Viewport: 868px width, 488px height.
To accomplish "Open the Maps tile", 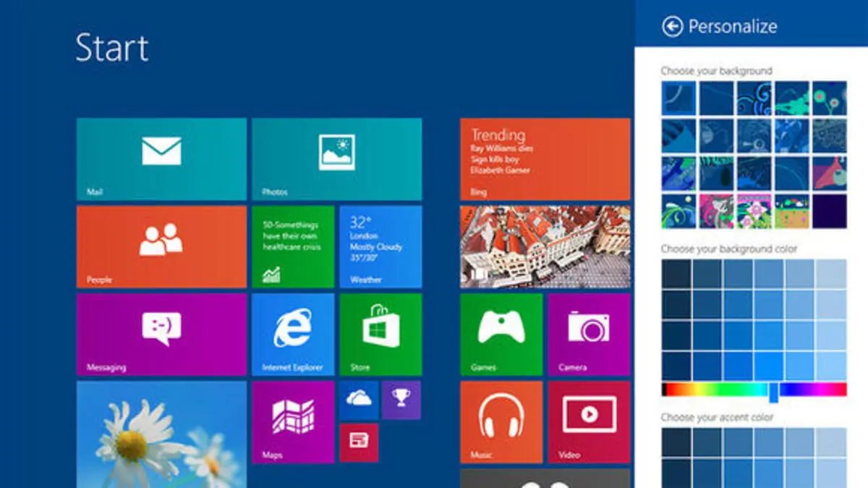I will coord(293,421).
